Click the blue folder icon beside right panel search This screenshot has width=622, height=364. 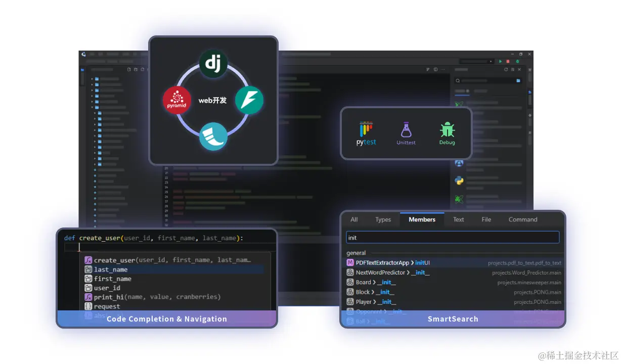(518, 80)
